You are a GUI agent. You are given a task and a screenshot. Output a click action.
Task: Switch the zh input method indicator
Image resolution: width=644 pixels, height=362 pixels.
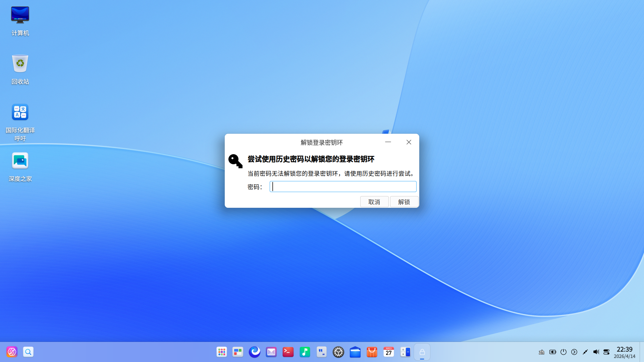541,352
